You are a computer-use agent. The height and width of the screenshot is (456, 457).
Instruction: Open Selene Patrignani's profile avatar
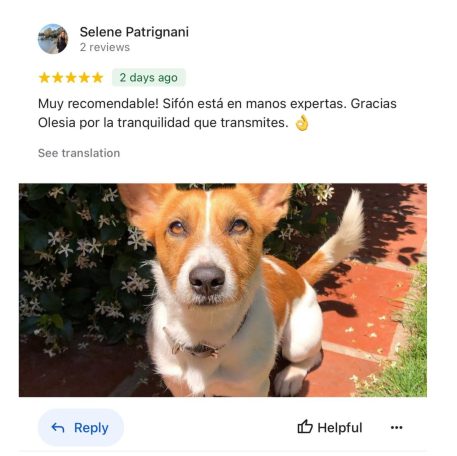click(53, 39)
